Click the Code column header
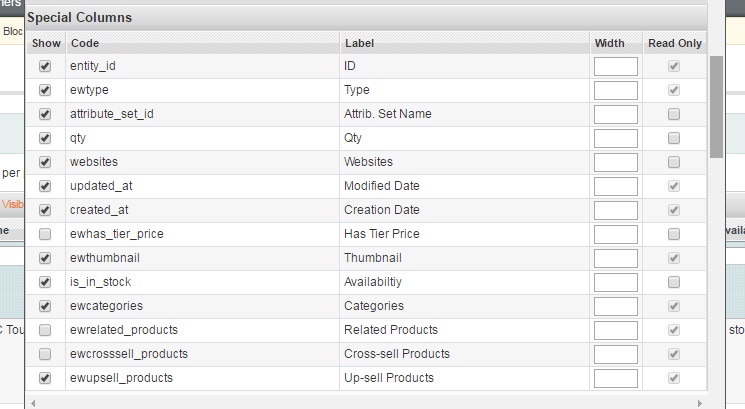The height and width of the screenshot is (409, 745). (85, 43)
